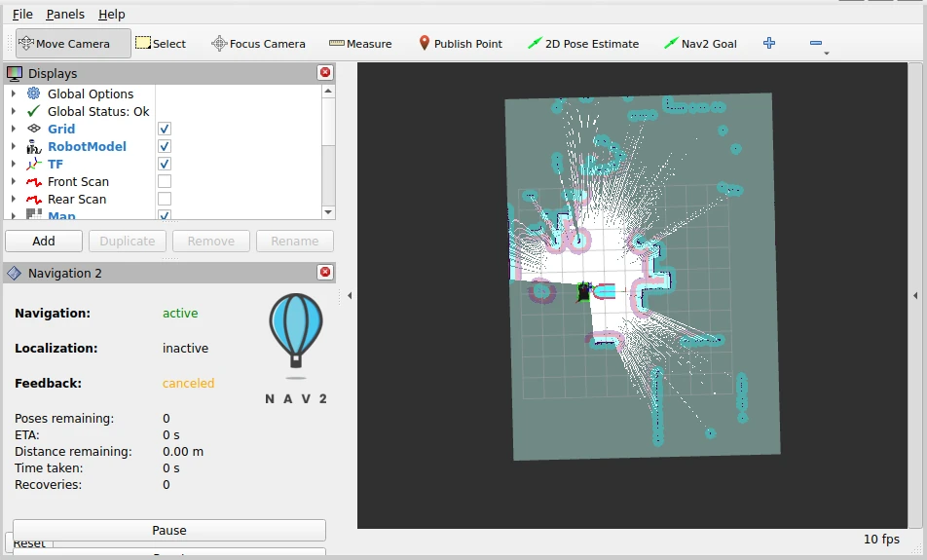Click the Displays list scroll-up arrow
Image resolution: width=927 pixels, height=560 pixels.
click(328, 92)
